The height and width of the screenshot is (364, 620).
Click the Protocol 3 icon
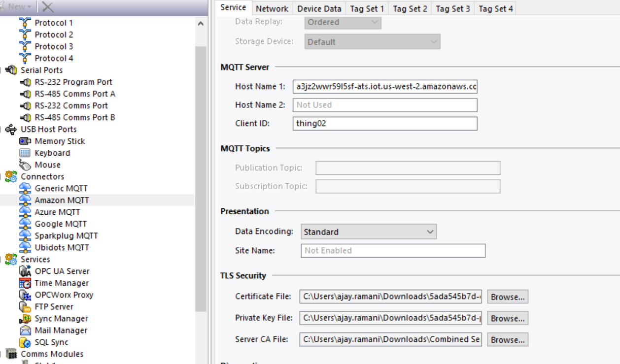coord(25,46)
